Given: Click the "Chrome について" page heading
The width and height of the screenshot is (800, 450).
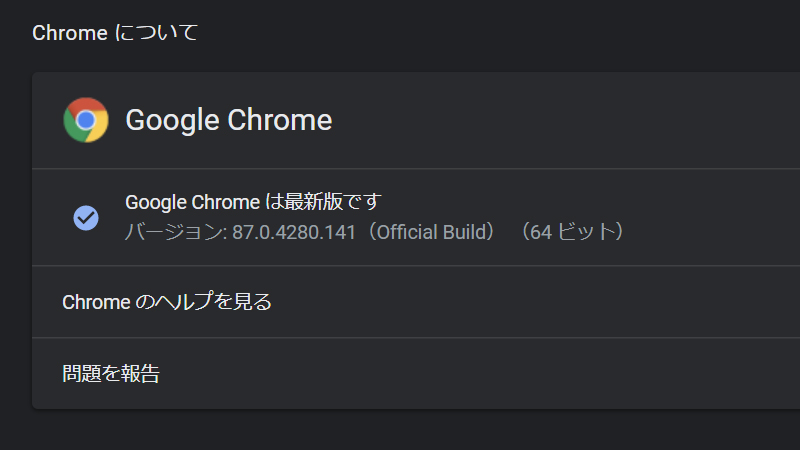Looking at the screenshot, I should coord(115,33).
